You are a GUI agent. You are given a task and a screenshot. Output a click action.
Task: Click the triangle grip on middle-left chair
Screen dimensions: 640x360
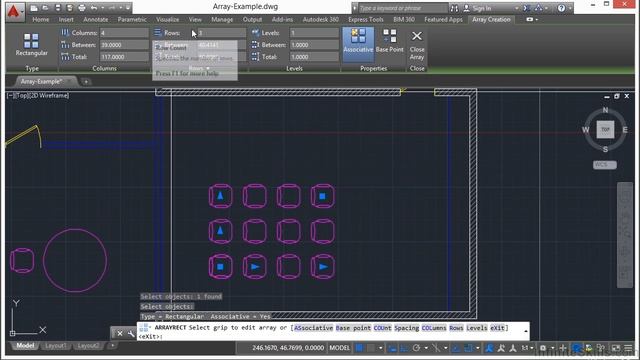pyautogui.click(x=220, y=231)
